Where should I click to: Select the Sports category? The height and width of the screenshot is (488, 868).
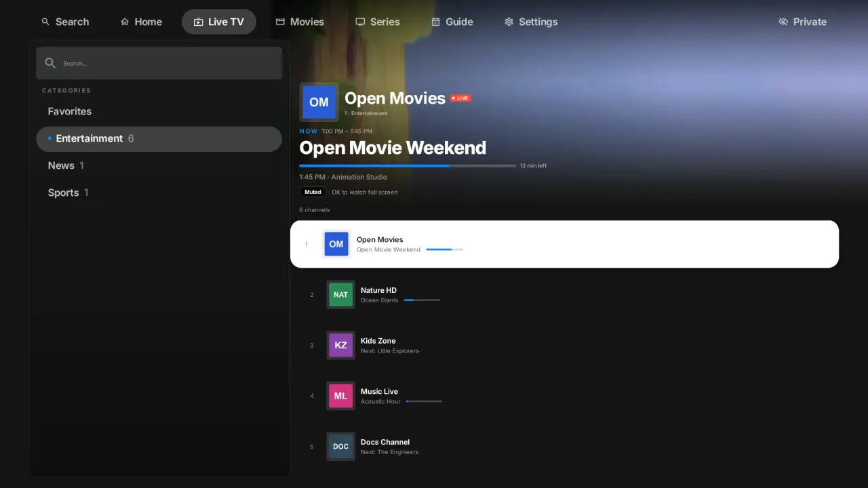tap(159, 192)
